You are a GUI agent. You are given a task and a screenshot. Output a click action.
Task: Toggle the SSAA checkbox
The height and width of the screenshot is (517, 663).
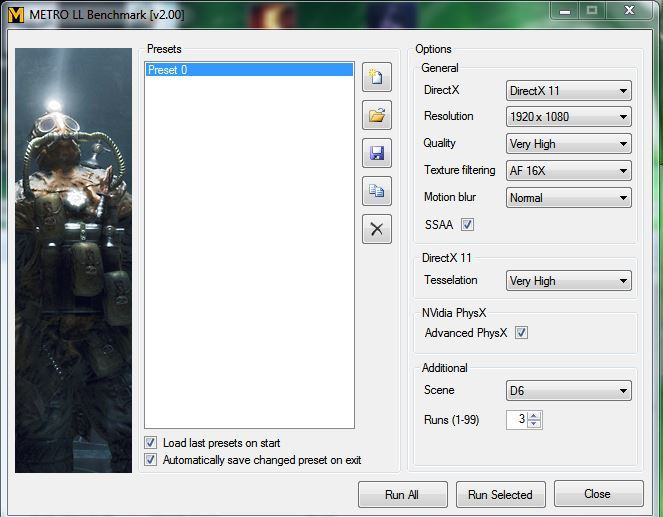(467, 224)
